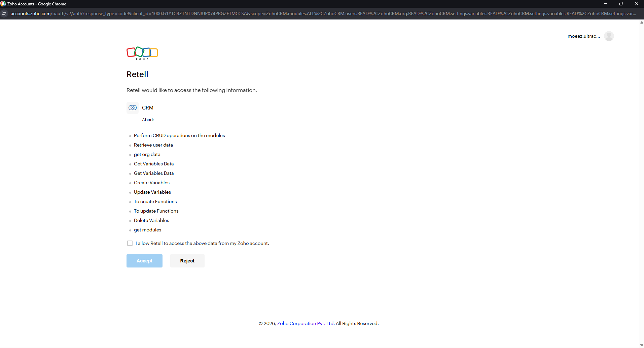Image resolution: width=644 pixels, height=348 pixels.
Task: Click the address bar URL
Action: pyautogui.click(x=323, y=13)
